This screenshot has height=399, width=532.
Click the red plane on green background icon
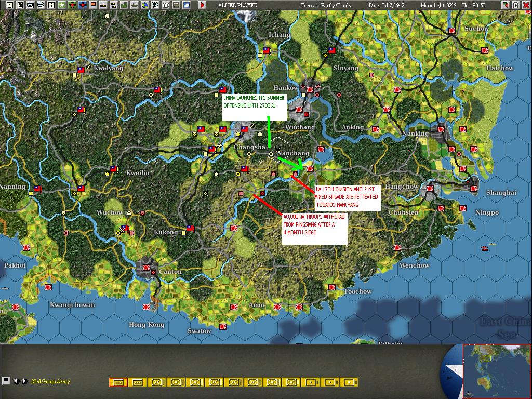tap(72, 5)
